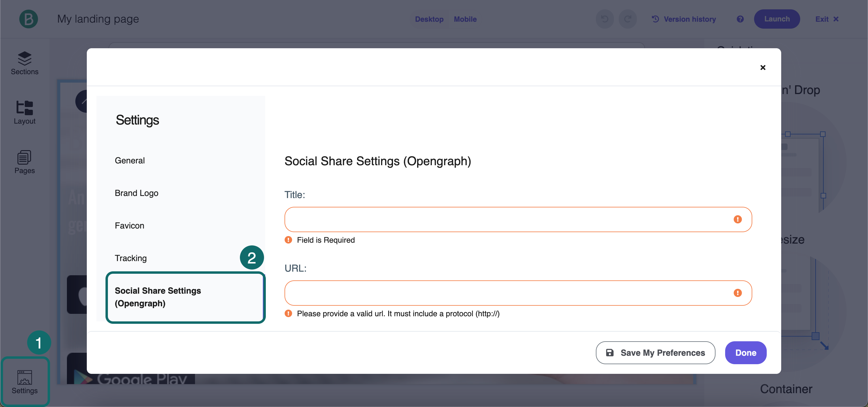The width and height of the screenshot is (868, 407).
Task: Select Social Share Settings (Opengraph) tab
Action: point(158,297)
